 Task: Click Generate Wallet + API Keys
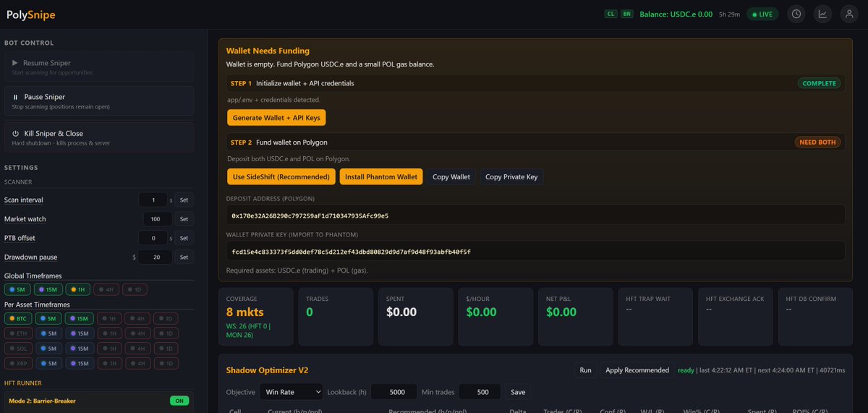tap(276, 117)
